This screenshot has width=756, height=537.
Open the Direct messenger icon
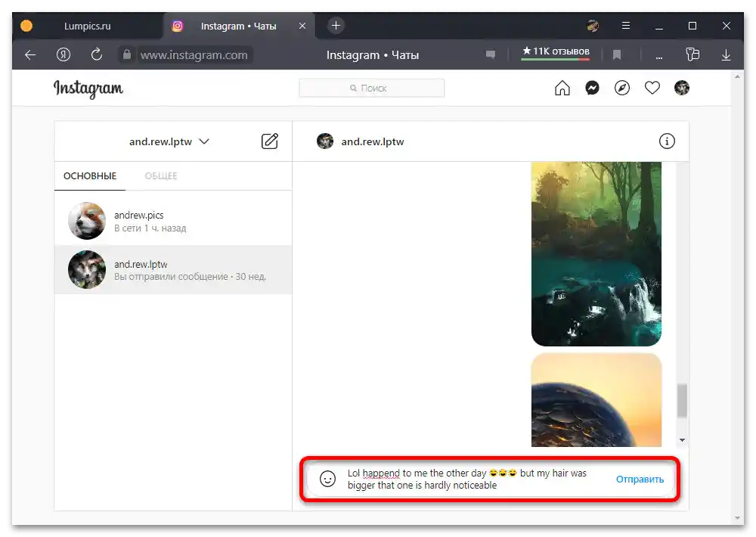coord(592,88)
